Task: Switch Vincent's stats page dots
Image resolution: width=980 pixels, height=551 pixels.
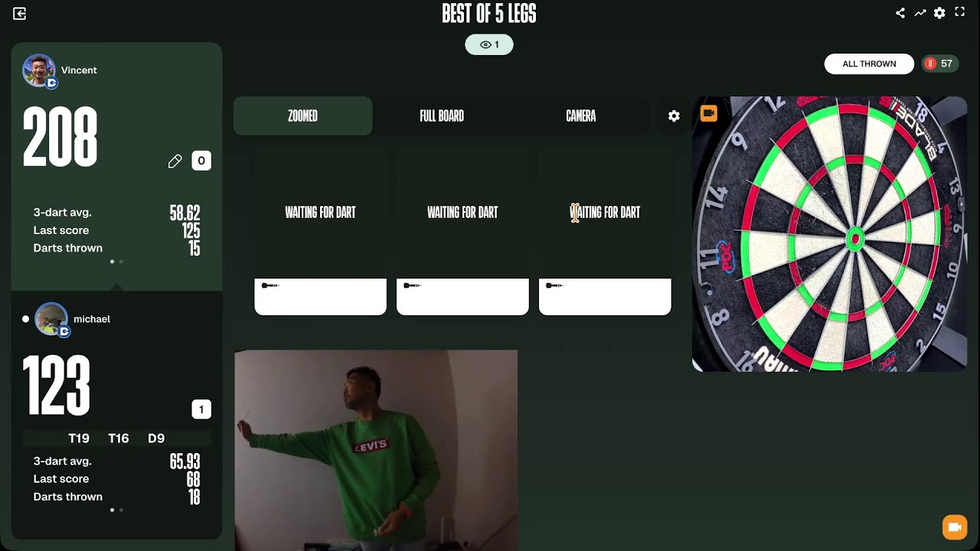Action: [116, 262]
